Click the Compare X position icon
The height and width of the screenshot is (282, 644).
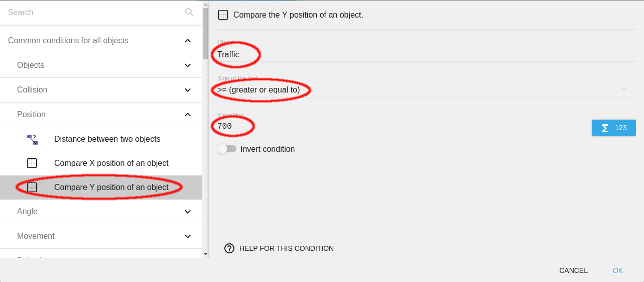(32, 163)
